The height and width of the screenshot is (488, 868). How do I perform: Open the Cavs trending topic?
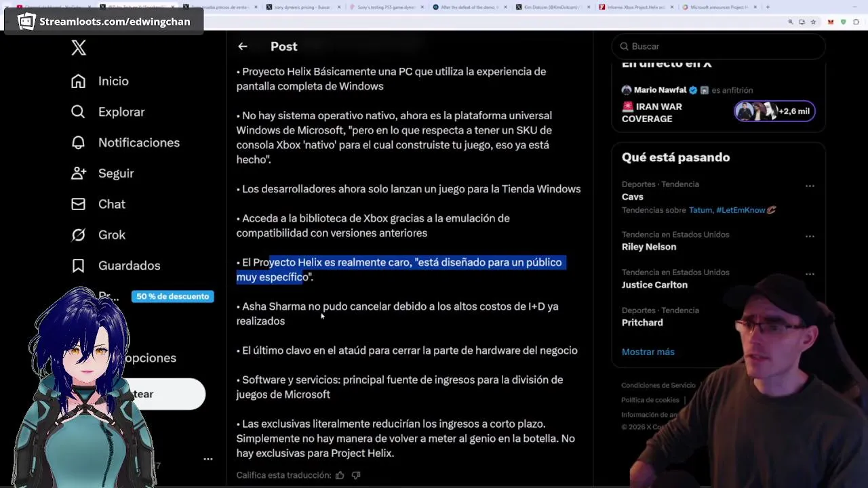(633, 197)
